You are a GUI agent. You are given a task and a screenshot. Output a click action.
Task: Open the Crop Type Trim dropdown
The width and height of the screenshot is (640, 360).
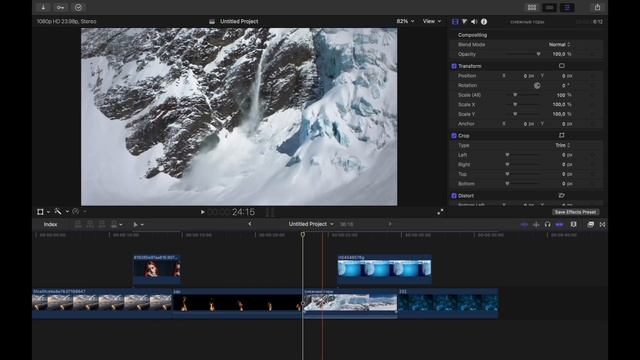562,145
